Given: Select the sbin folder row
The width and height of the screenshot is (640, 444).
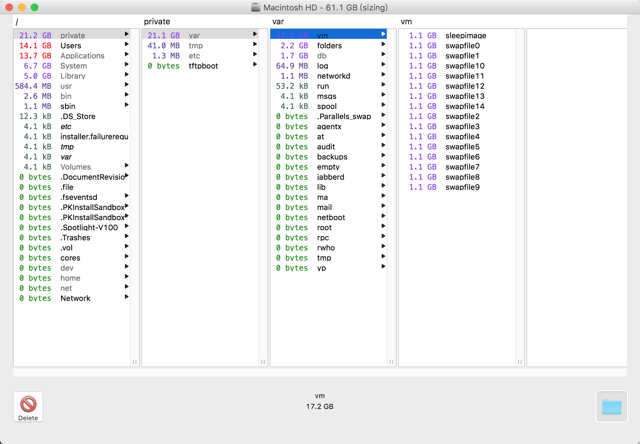Looking at the screenshot, I should coord(72,106).
